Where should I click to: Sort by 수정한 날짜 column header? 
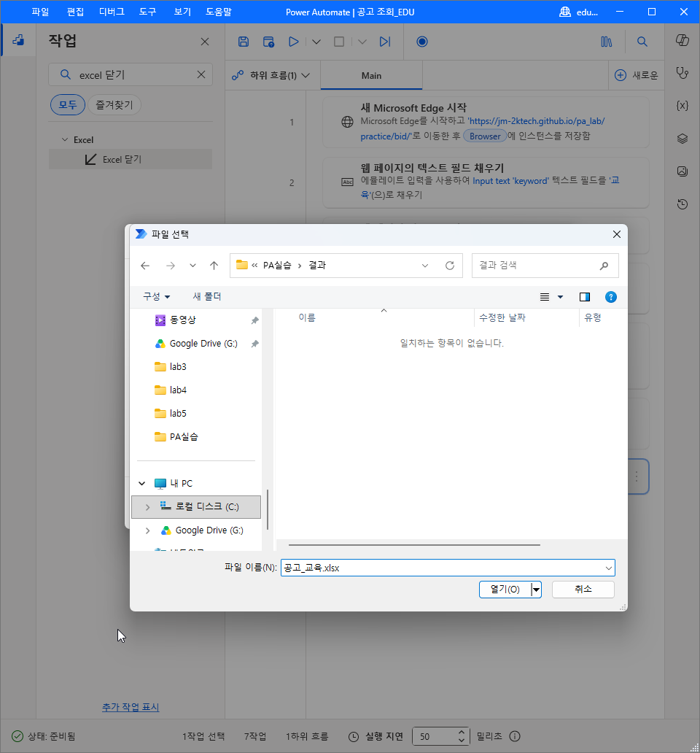[x=502, y=317]
